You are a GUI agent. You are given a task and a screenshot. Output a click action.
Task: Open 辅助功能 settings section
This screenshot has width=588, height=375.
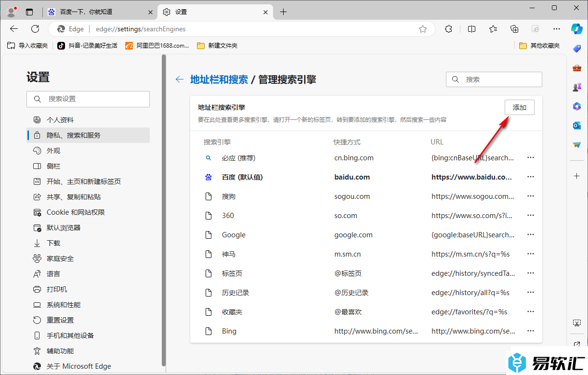pos(88,351)
